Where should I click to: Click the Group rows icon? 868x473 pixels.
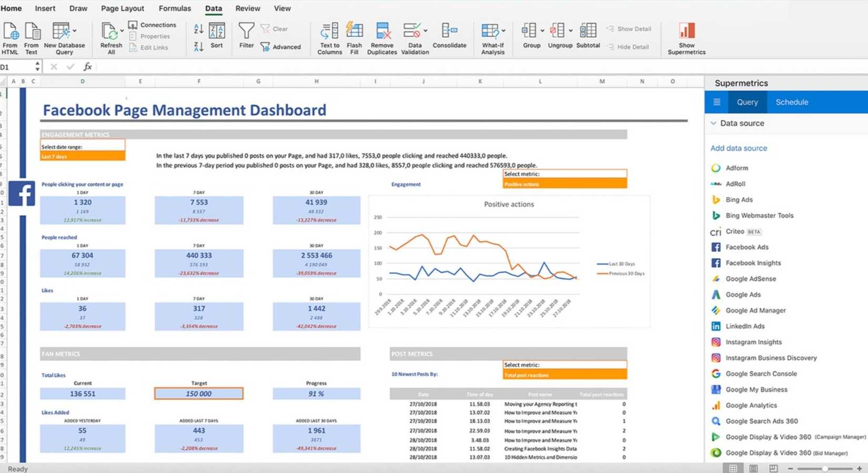[529, 31]
